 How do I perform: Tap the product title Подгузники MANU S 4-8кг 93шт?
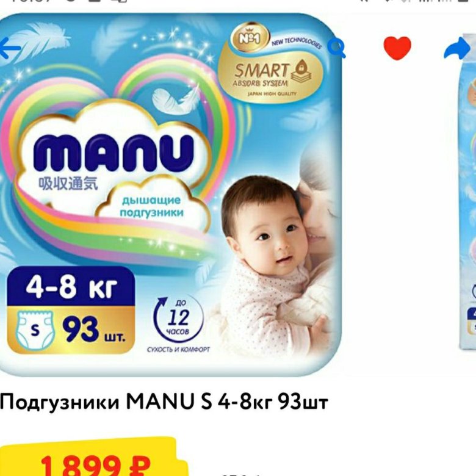164,402
